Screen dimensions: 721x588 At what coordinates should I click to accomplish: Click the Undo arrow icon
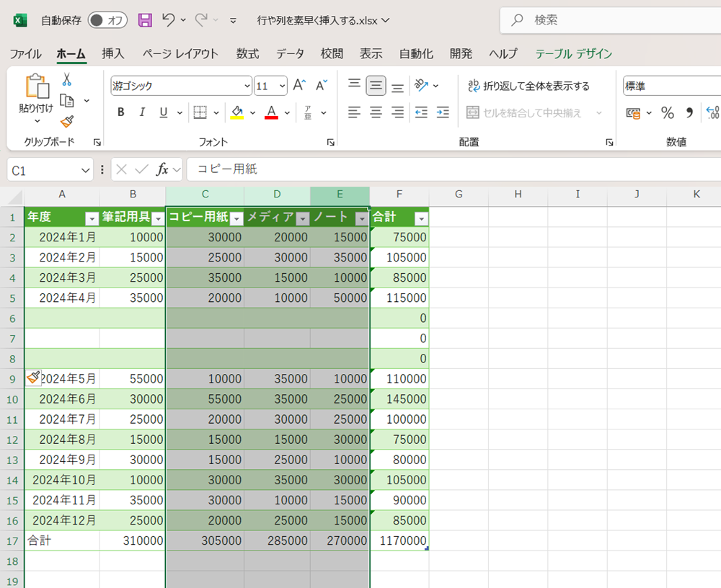click(168, 20)
